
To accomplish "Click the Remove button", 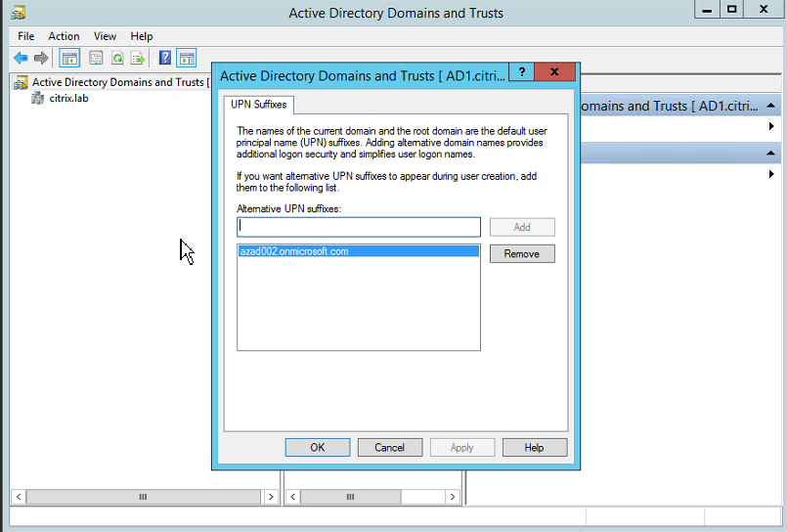I will point(522,254).
